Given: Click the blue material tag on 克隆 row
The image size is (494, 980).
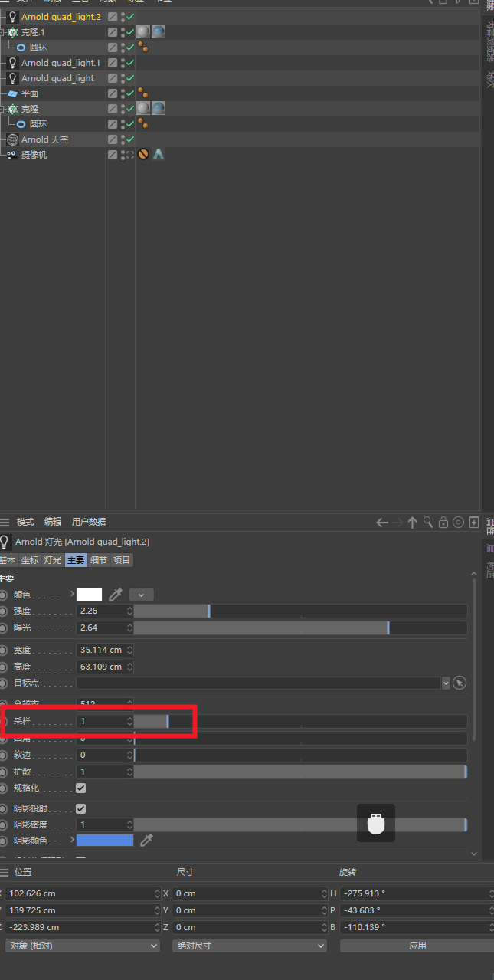Looking at the screenshot, I should 159,108.
